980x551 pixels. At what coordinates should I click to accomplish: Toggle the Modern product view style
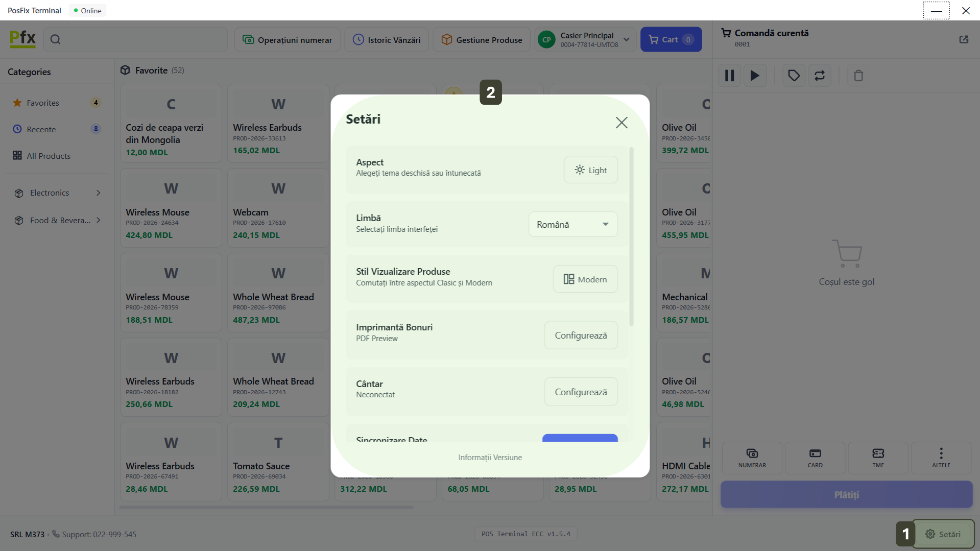pyautogui.click(x=585, y=279)
